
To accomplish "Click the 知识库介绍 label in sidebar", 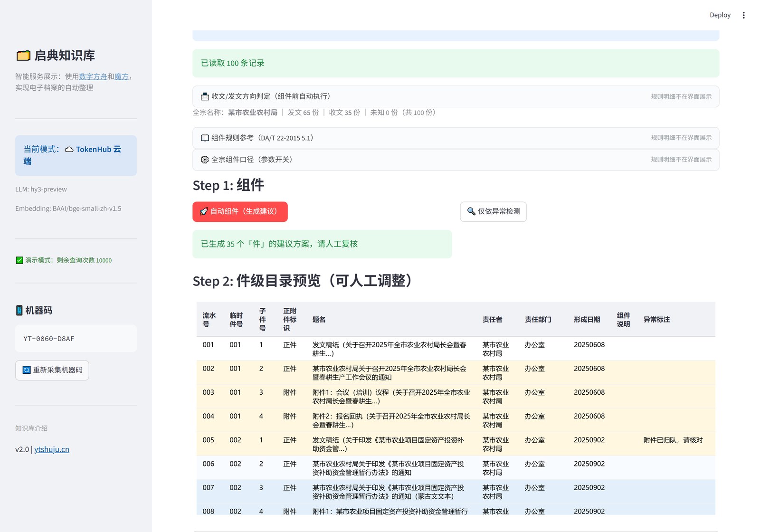I will pos(31,428).
